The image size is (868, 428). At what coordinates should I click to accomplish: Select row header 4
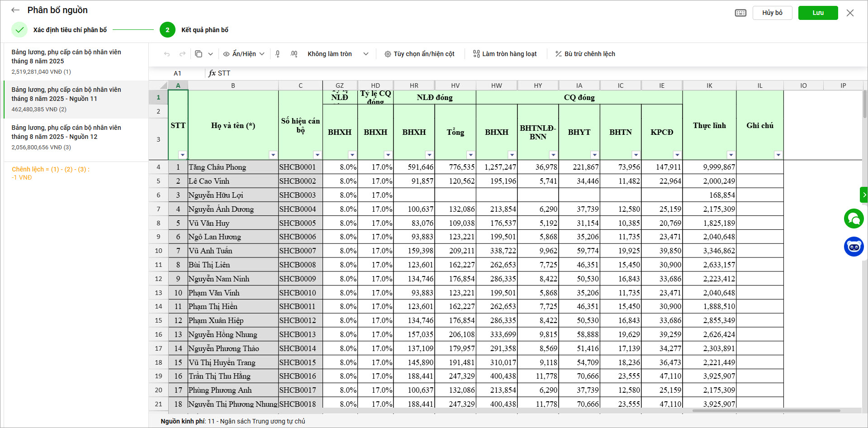(158, 167)
